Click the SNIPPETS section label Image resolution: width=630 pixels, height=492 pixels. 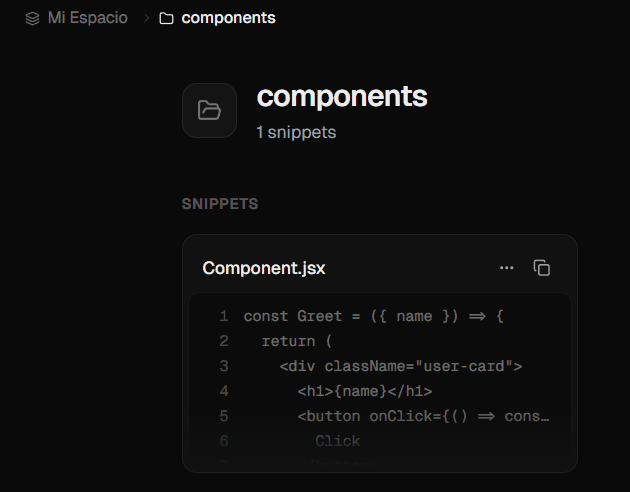coord(220,204)
